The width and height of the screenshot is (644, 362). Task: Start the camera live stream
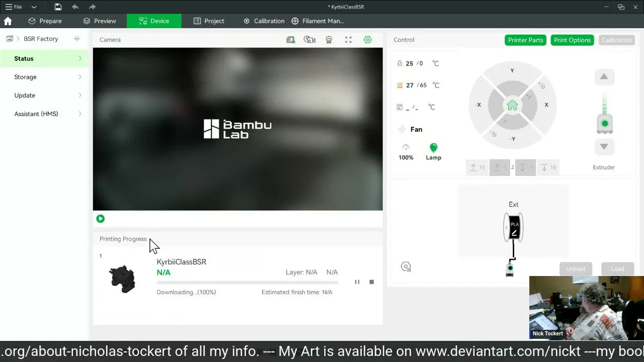pyautogui.click(x=101, y=219)
